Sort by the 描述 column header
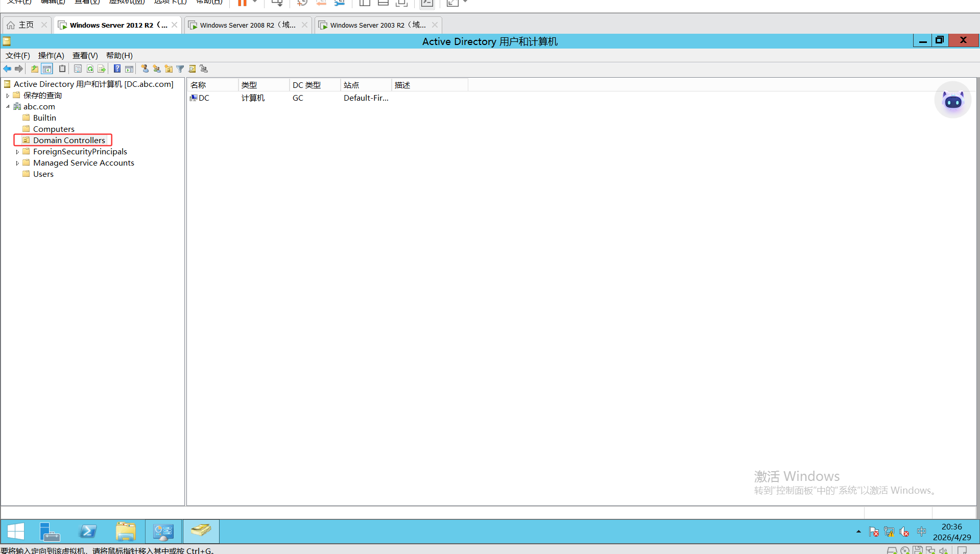This screenshot has height=554, width=980. pos(429,85)
